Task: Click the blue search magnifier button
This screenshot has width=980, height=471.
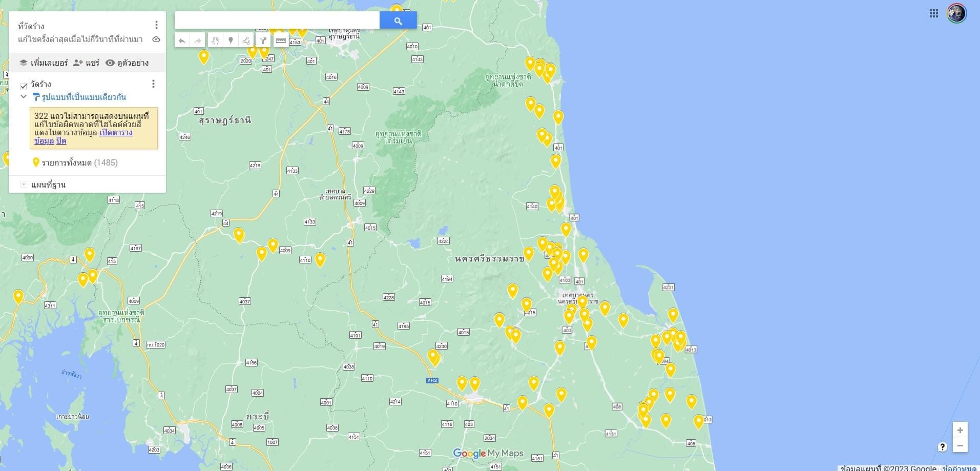Action: click(398, 21)
